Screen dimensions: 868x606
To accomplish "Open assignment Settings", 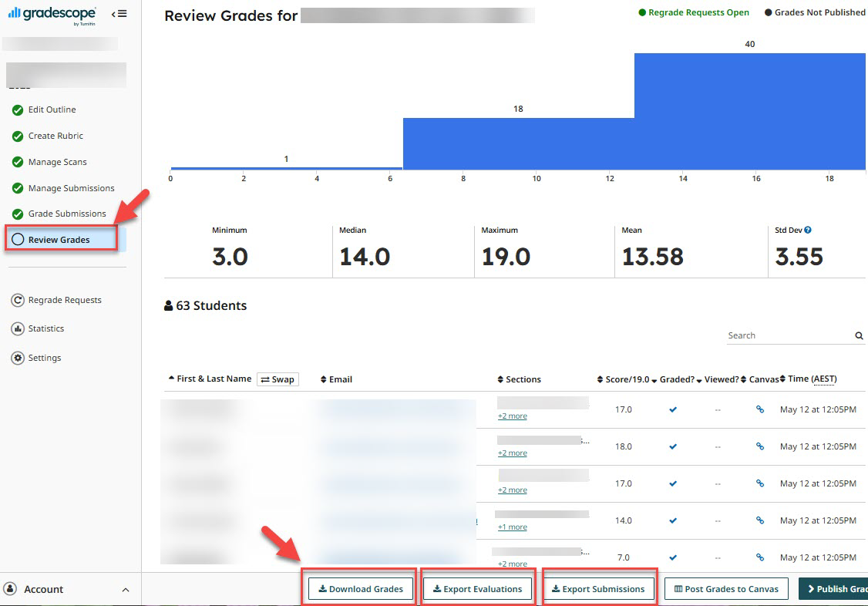I will click(x=44, y=358).
